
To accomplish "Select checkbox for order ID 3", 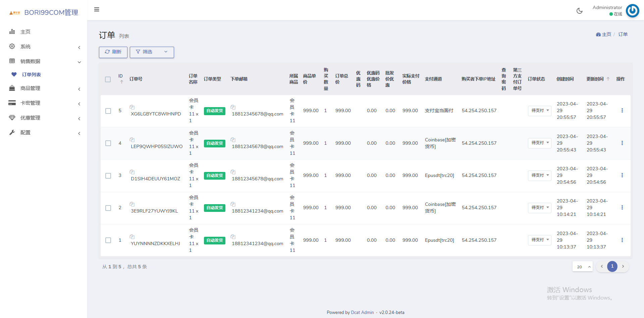I will [108, 176].
